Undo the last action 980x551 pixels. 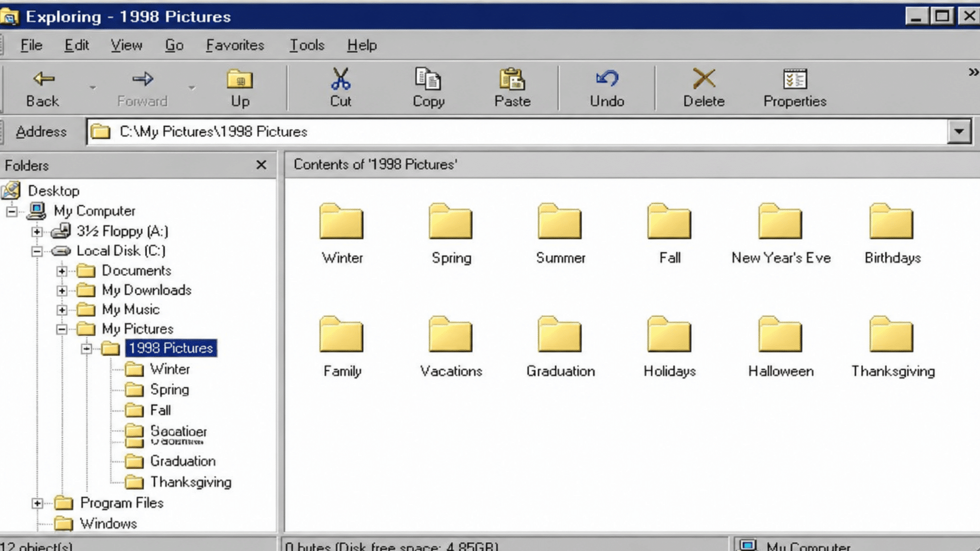(x=607, y=88)
